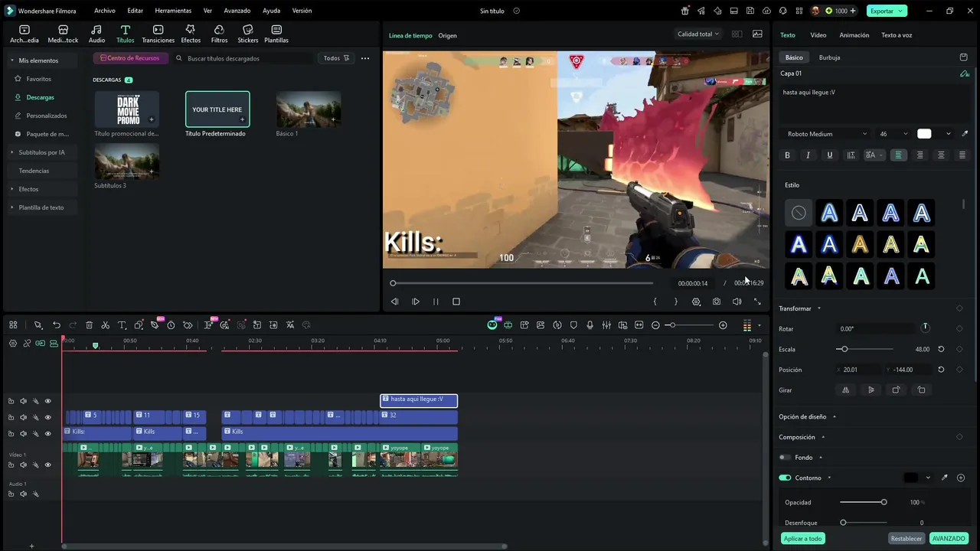The height and width of the screenshot is (551, 980).
Task: Click the save preset icon in Básico row
Action: [963, 57]
